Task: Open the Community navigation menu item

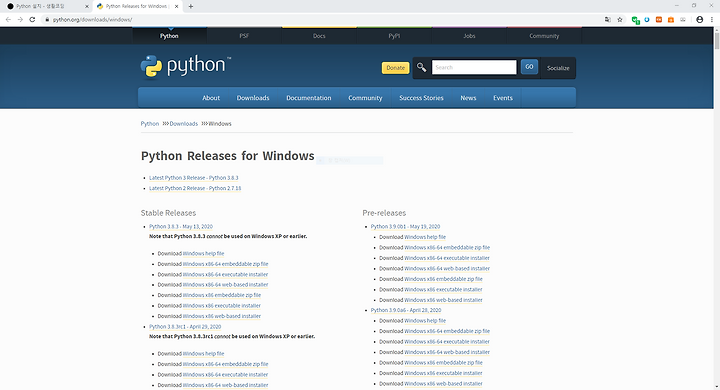Action: [365, 98]
